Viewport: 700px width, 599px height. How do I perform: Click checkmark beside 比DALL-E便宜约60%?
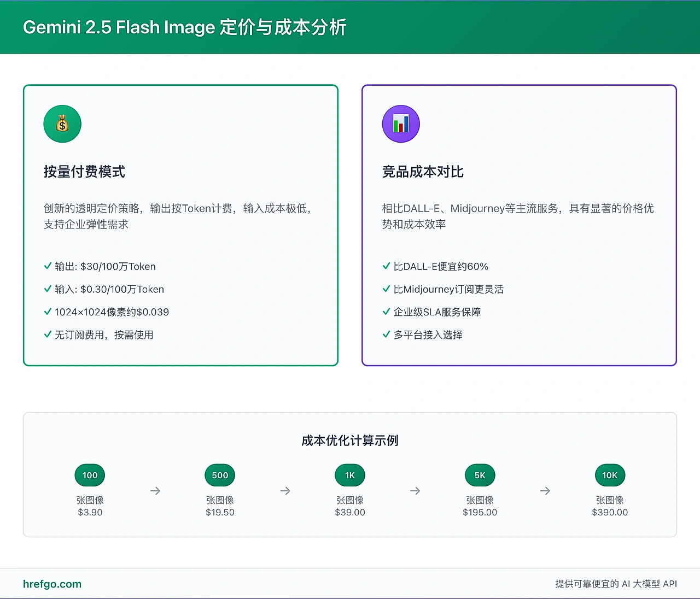(386, 267)
